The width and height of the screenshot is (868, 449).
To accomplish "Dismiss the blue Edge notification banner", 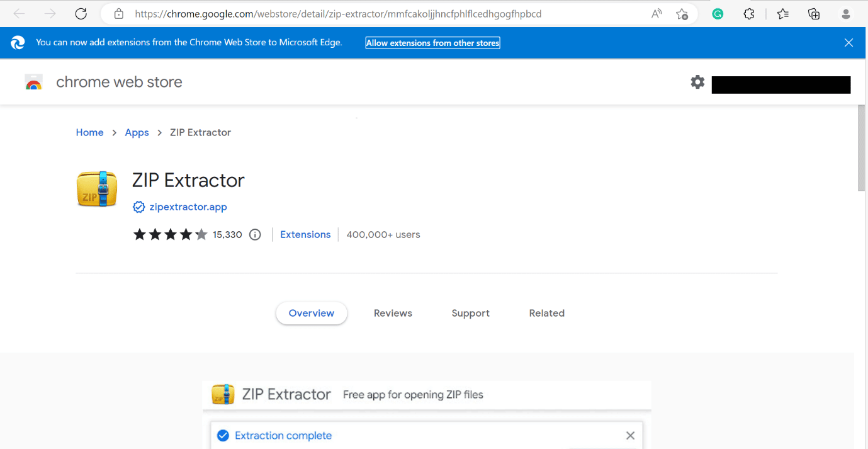I will 848,43.
